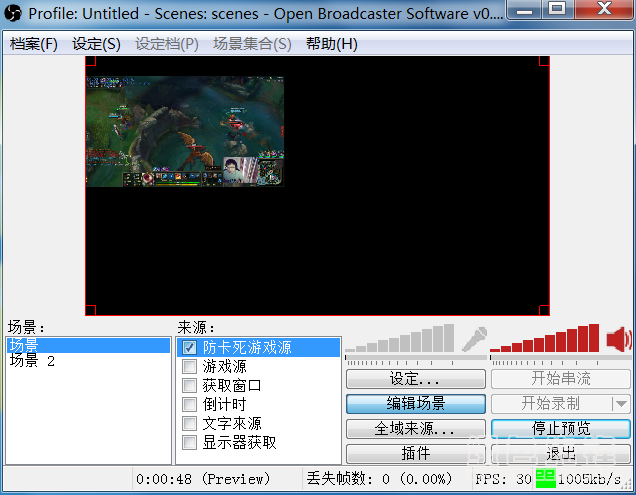636x495 pixels.
Task: Open the 帮助(H) menu
Action: 332,44
